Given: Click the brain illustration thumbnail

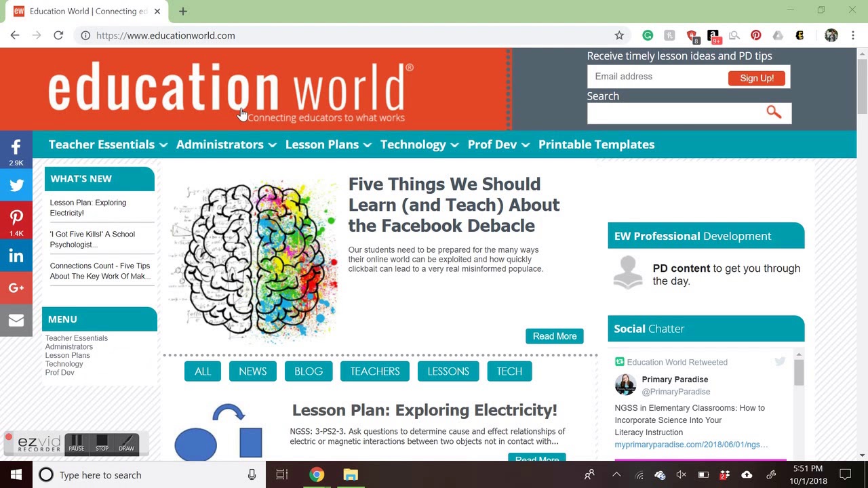Looking at the screenshot, I should [254, 261].
